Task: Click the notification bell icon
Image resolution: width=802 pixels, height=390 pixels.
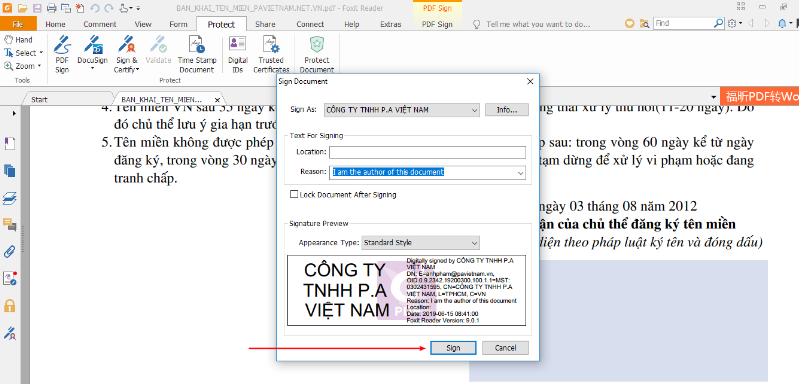Action: [782, 23]
